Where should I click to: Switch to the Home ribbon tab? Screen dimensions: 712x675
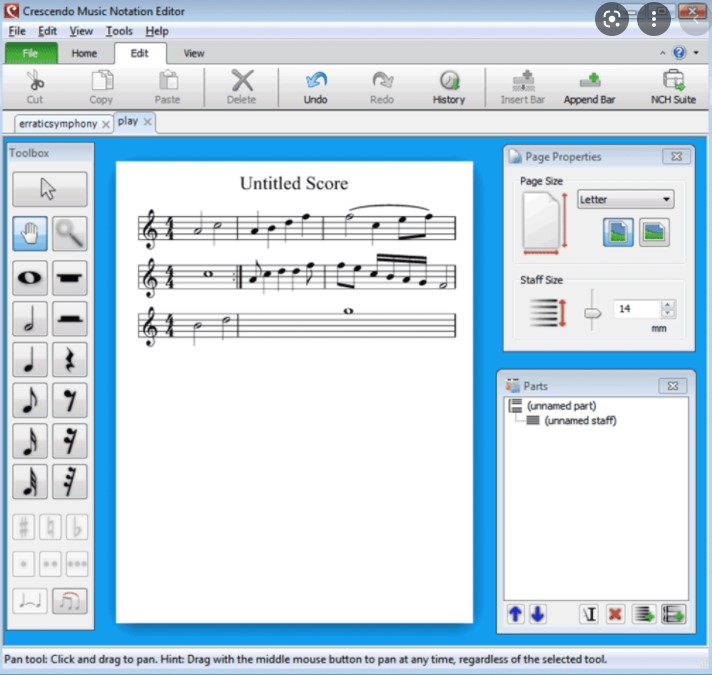click(x=84, y=53)
